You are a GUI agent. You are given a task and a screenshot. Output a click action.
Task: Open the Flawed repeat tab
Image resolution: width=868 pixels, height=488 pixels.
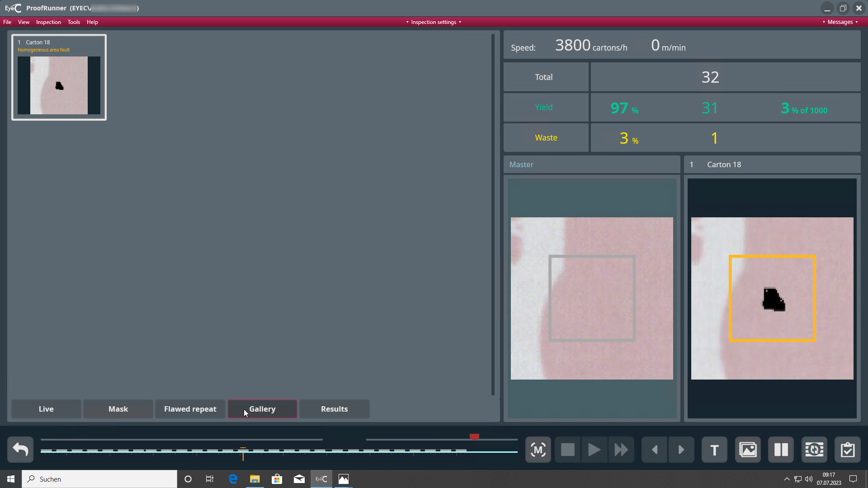point(190,409)
